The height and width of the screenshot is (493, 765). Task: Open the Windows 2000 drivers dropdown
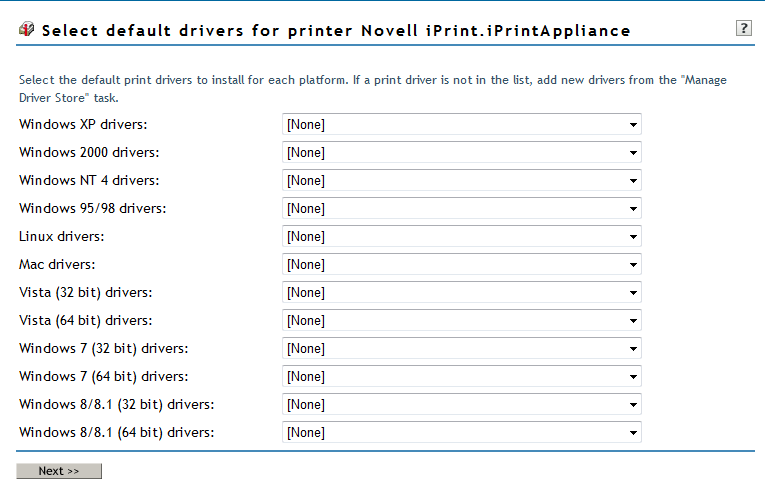[461, 153]
